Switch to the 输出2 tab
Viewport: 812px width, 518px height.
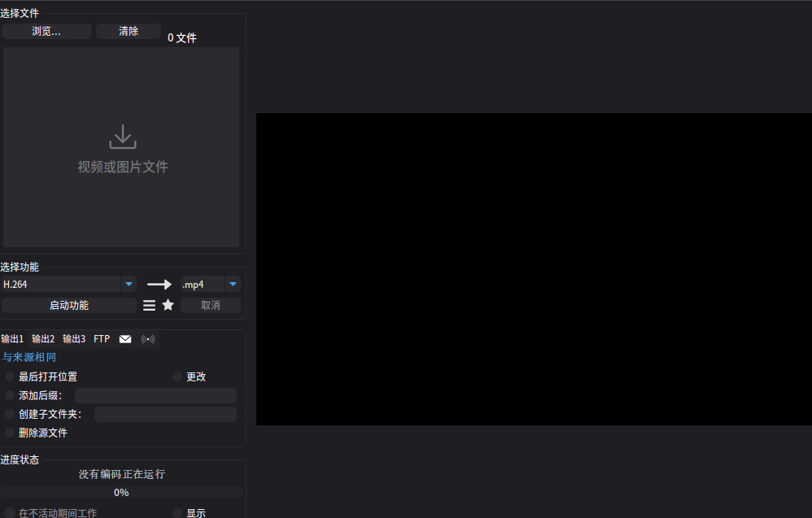click(43, 339)
